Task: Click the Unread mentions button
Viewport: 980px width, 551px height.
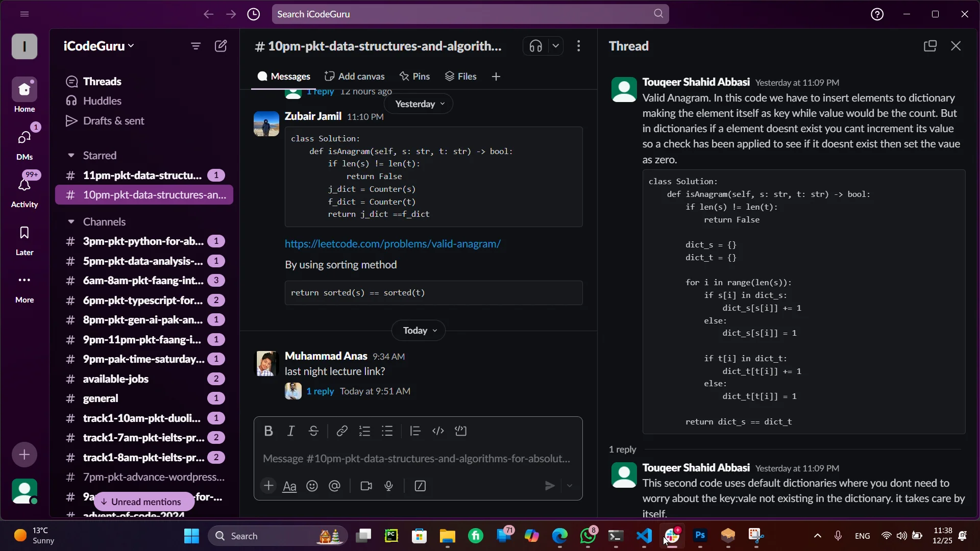Action: coord(144,502)
